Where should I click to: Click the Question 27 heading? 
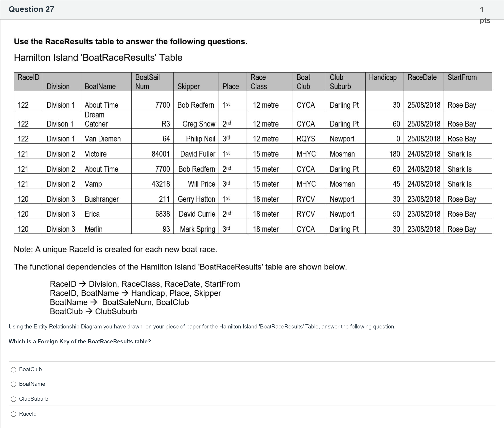pyautogui.click(x=31, y=9)
